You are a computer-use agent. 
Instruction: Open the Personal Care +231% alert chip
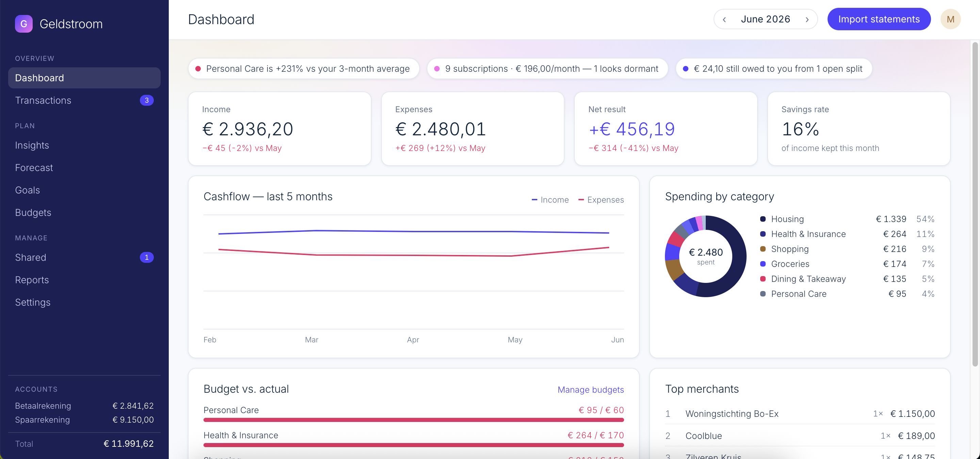click(304, 69)
